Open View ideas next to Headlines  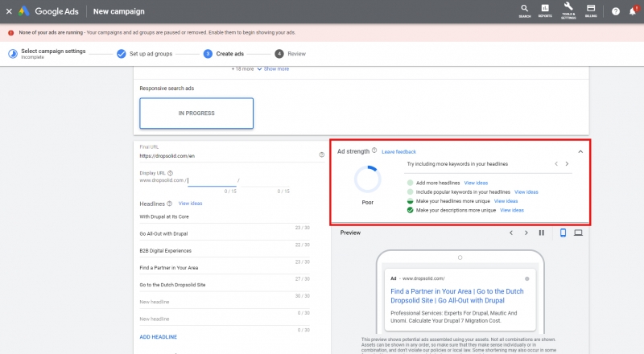[190, 204]
